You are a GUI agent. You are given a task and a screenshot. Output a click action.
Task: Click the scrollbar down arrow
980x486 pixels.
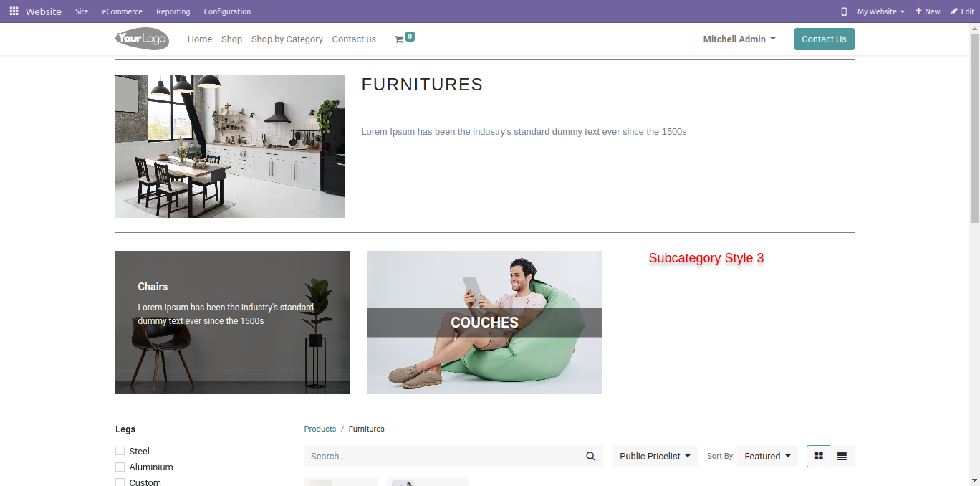pyautogui.click(x=975, y=480)
